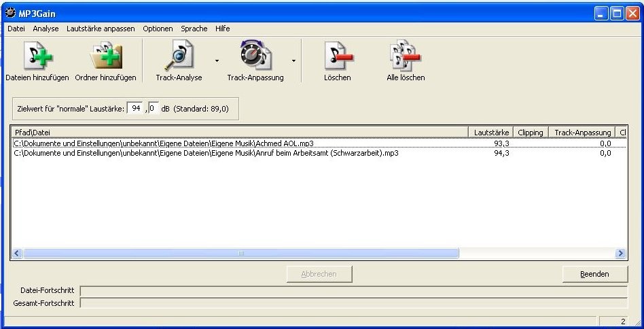The height and width of the screenshot is (329, 644).
Task: Maximize the MP3Gain window
Action: click(x=617, y=14)
